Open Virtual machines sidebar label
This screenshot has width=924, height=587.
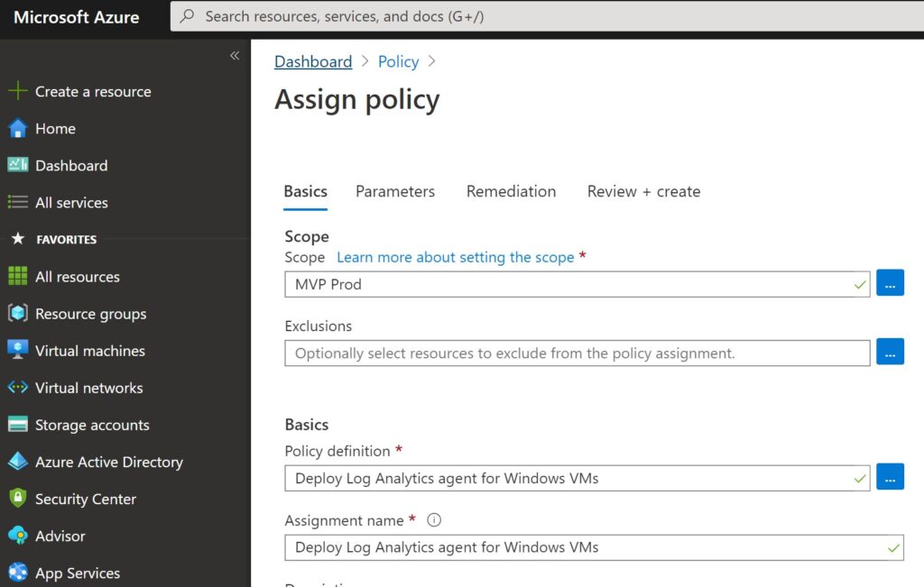point(90,351)
